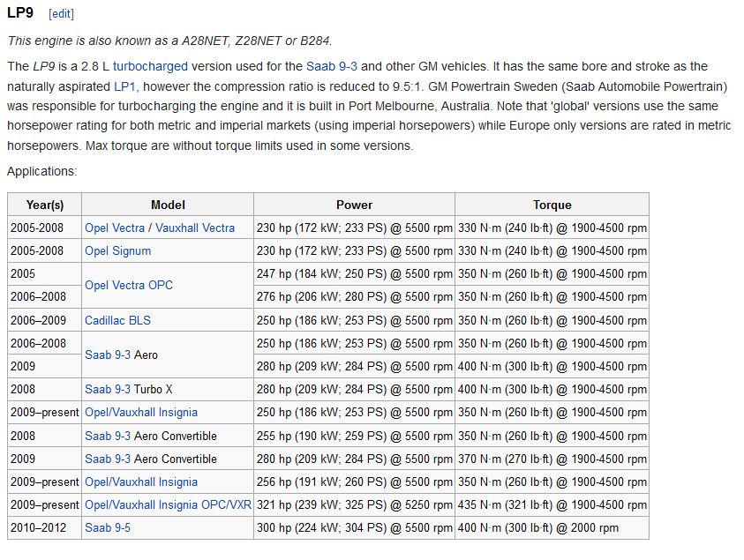This screenshot has width=744, height=560.
Task: Open the turbocharged link in the paragraph
Action: 150,66
